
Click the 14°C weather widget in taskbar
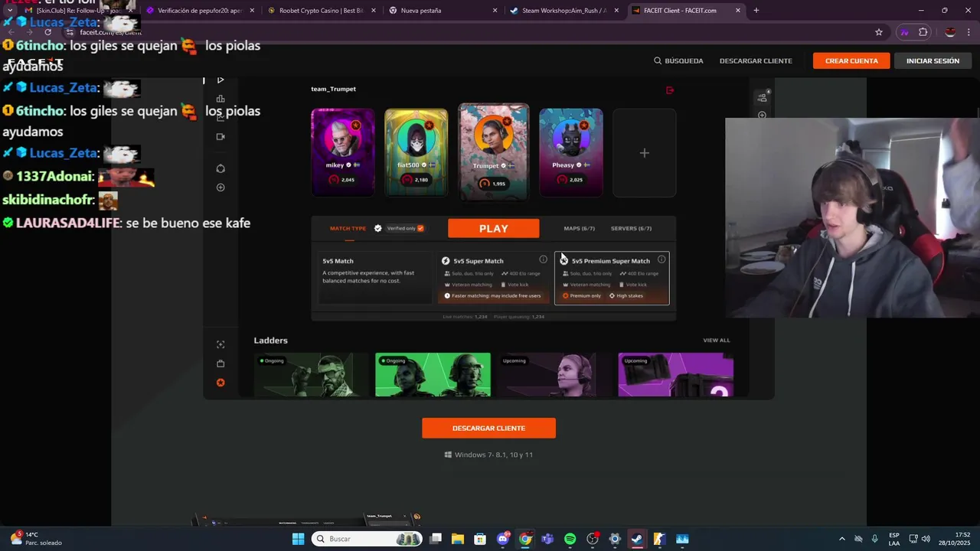(36, 539)
